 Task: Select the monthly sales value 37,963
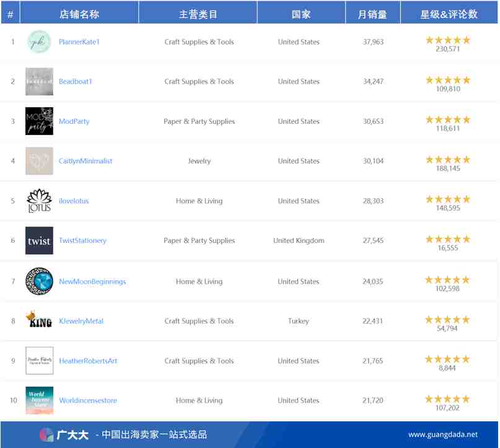[x=373, y=42]
